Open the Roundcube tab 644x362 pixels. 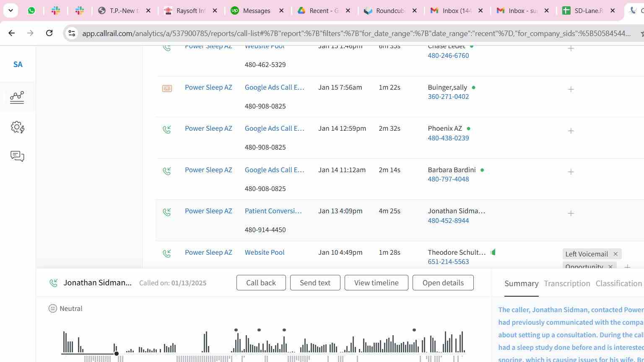coord(384,10)
